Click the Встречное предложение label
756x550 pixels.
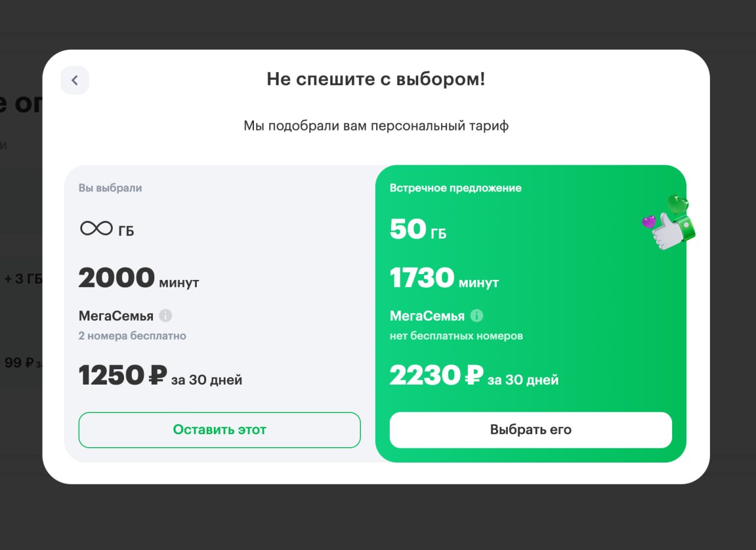(x=455, y=188)
